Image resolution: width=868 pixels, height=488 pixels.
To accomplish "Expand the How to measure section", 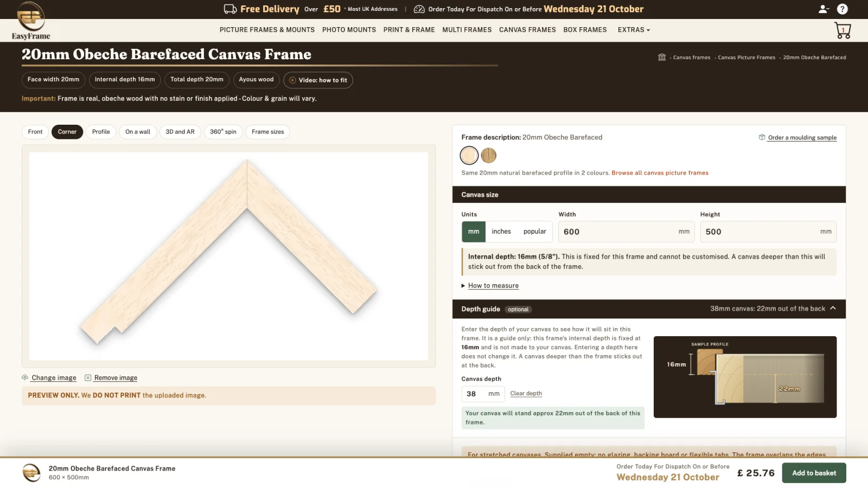I will tap(493, 286).
